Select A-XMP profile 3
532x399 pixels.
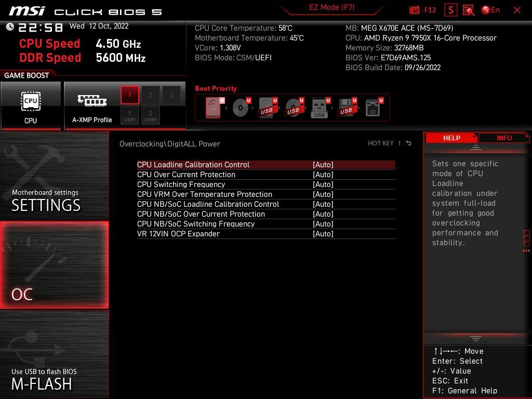(171, 95)
